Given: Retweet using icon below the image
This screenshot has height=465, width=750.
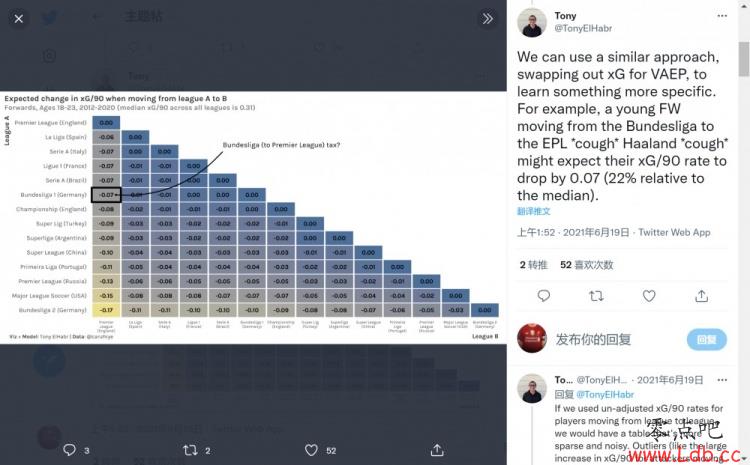Looking at the screenshot, I should (190, 450).
